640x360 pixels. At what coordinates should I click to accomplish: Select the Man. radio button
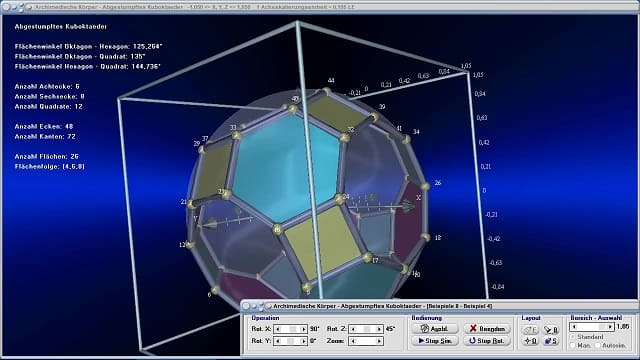(573, 345)
